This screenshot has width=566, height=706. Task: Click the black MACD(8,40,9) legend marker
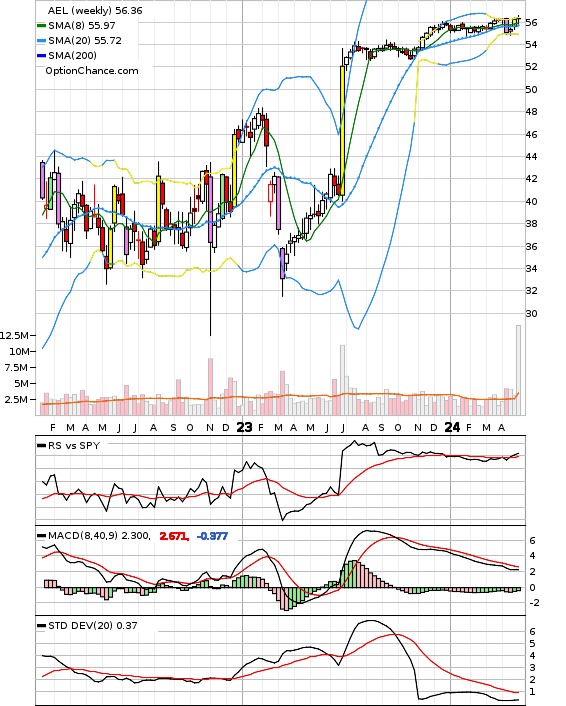pos(41,536)
